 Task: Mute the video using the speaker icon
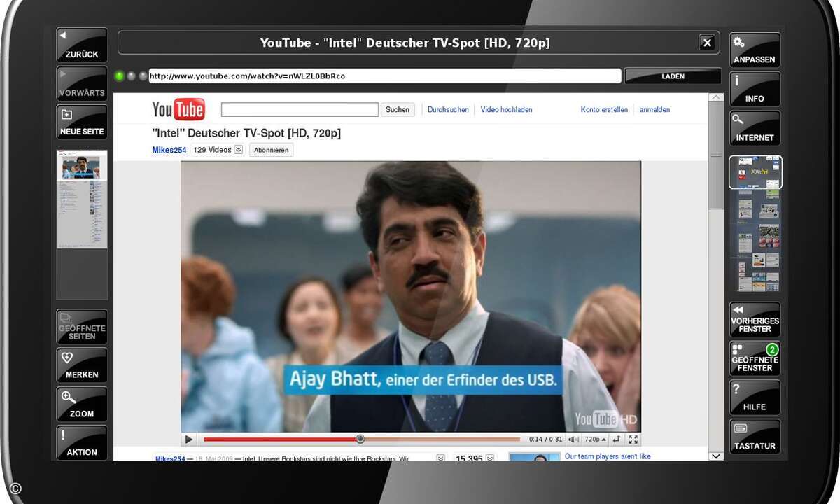click(x=573, y=440)
